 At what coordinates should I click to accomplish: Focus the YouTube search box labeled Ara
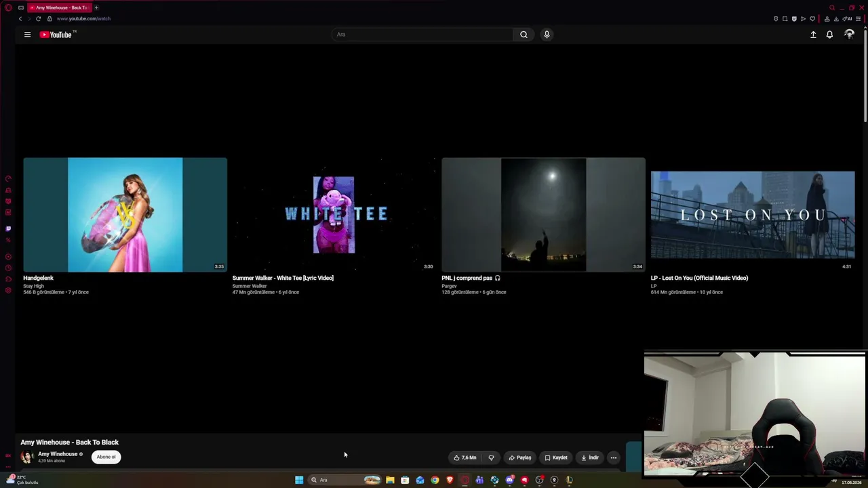coord(422,35)
